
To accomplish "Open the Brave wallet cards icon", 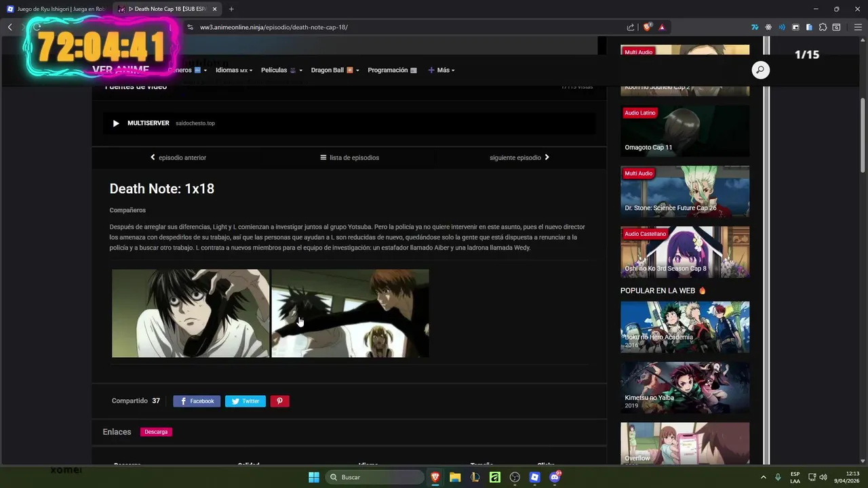I will [x=809, y=27].
